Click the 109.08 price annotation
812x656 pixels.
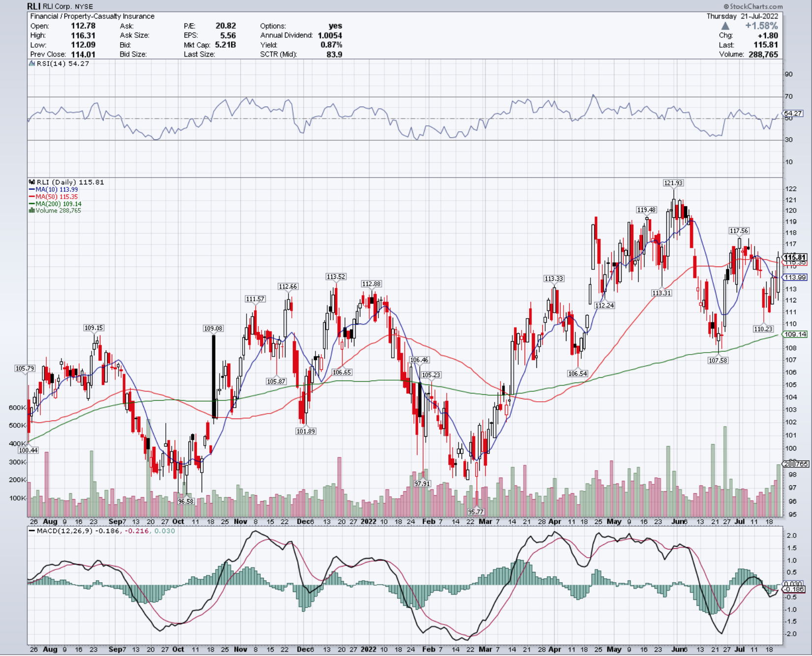pos(213,328)
